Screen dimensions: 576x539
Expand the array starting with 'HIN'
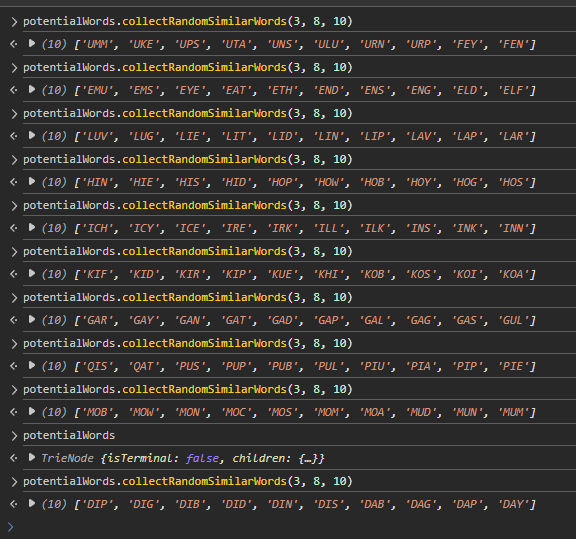tap(32, 182)
